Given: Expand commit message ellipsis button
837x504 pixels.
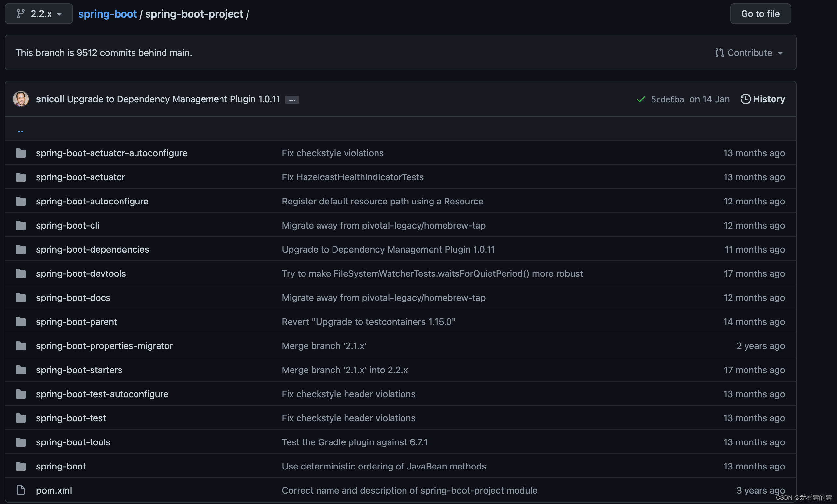Looking at the screenshot, I should point(292,100).
